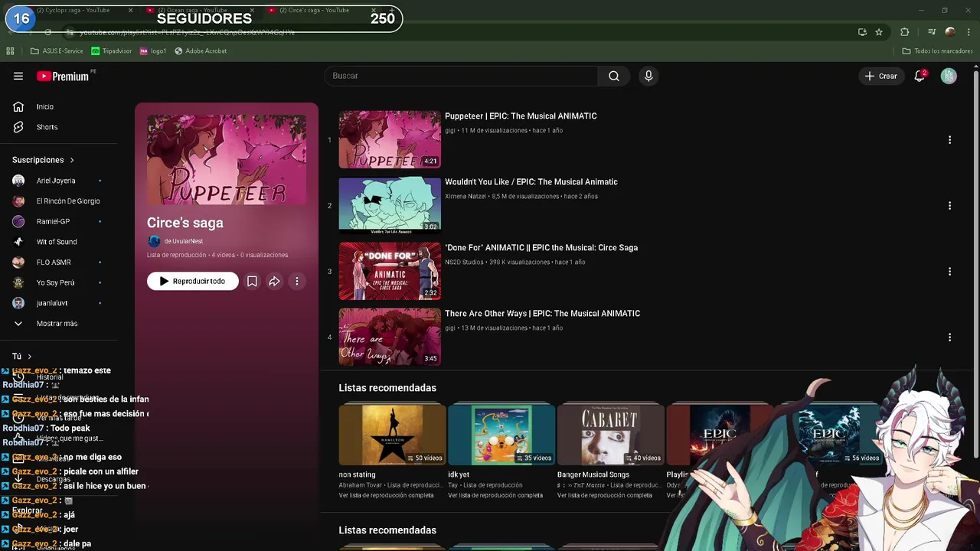
Task: Open the Puppeteer video thumbnail
Action: click(x=390, y=139)
